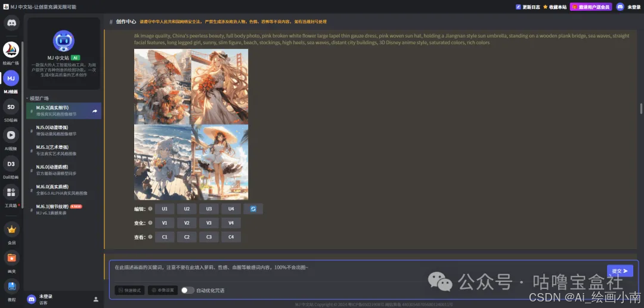Click V4 variation button
The image size is (644, 308).
point(231,223)
